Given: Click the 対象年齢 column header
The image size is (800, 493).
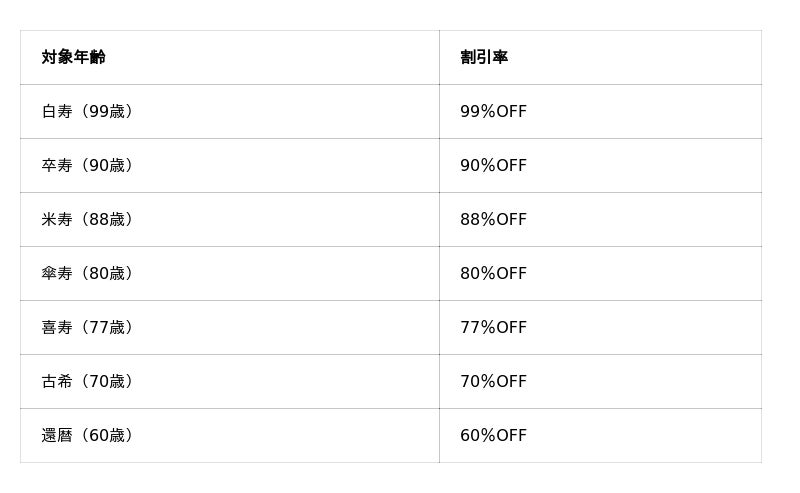Looking at the screenshot, I should [x=73, y=57].
